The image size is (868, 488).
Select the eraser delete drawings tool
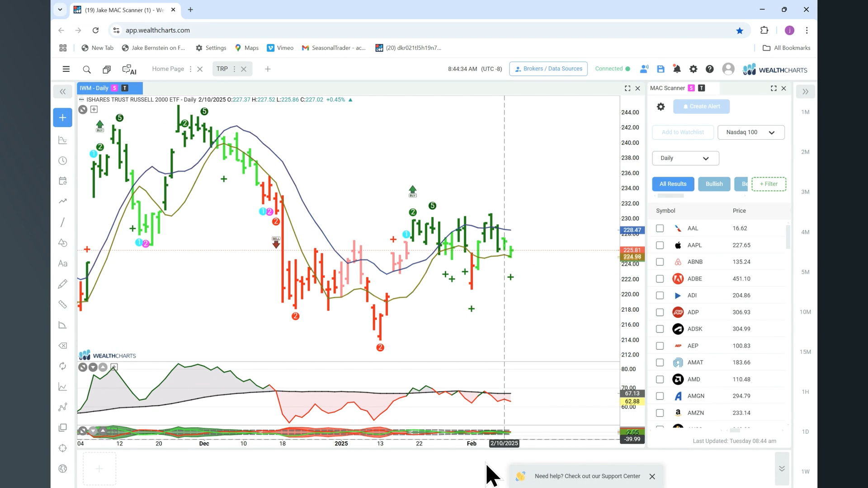point(62,346)
